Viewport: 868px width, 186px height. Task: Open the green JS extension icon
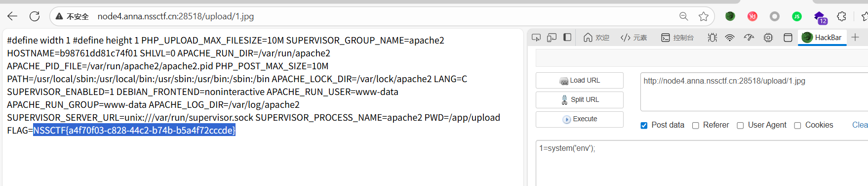click(797, 16)
